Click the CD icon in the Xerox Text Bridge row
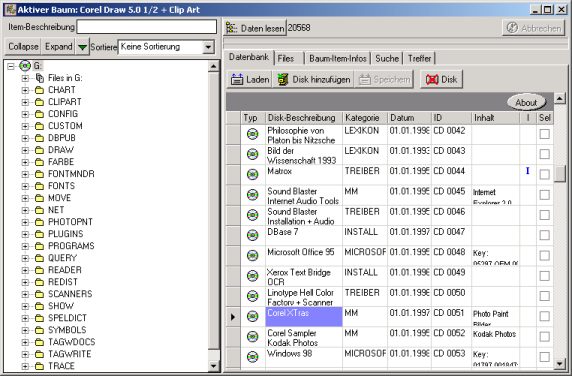The height and width of the screenshot is (376, 572). (x=252, y=276)
